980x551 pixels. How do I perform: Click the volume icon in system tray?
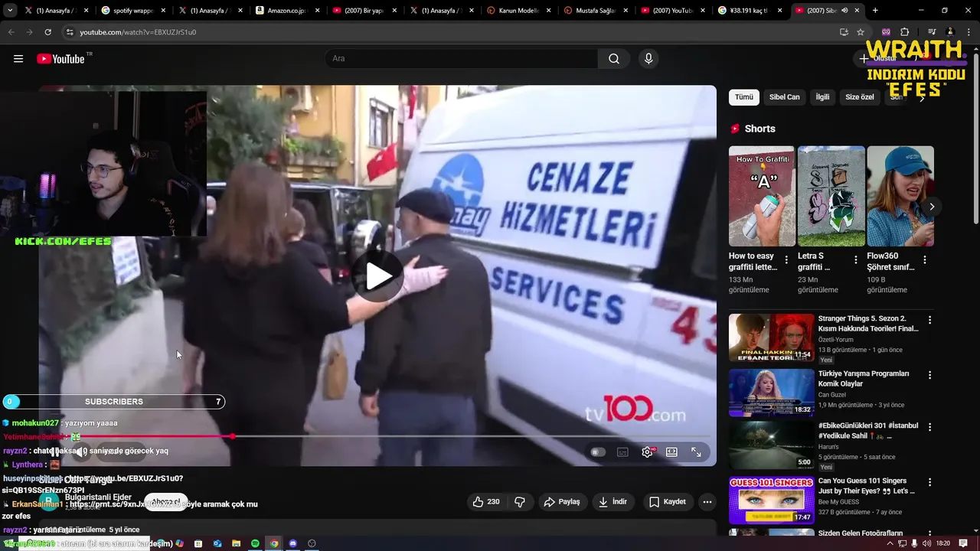tap(926, 543)
